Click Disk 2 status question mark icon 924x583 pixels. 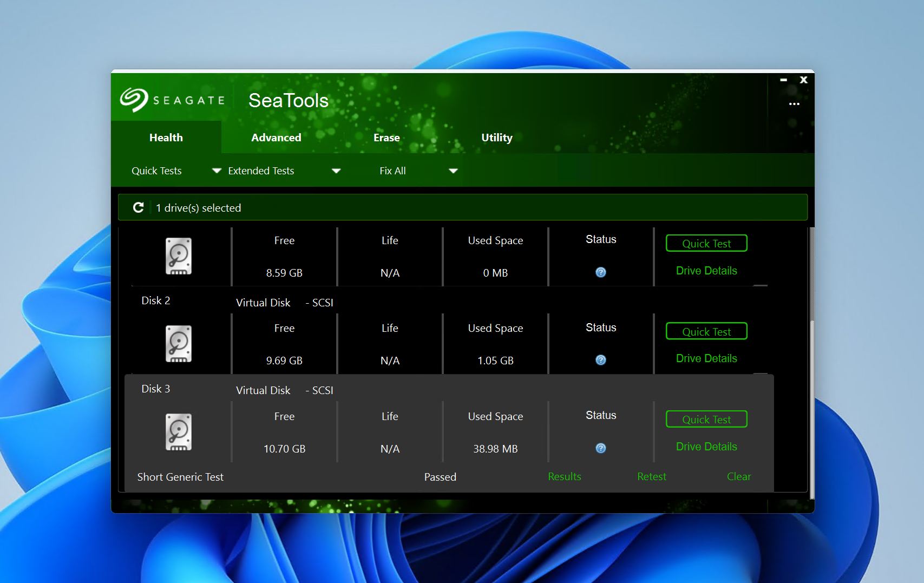tap(601, 360)
